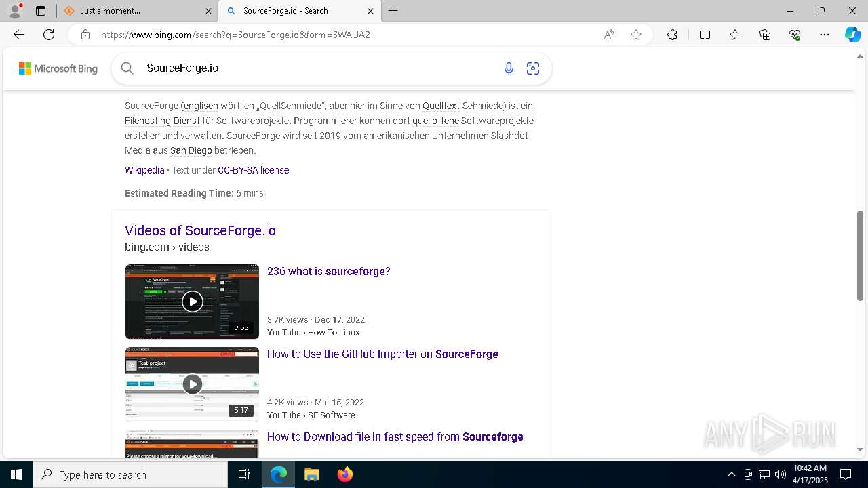Open the notification center icon
868x488 pixels.
pos(846,474)
